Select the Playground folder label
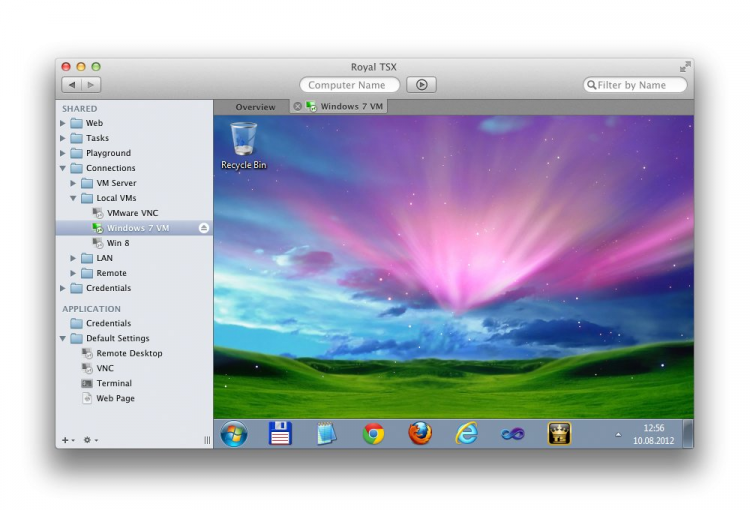 click(108, 153)
